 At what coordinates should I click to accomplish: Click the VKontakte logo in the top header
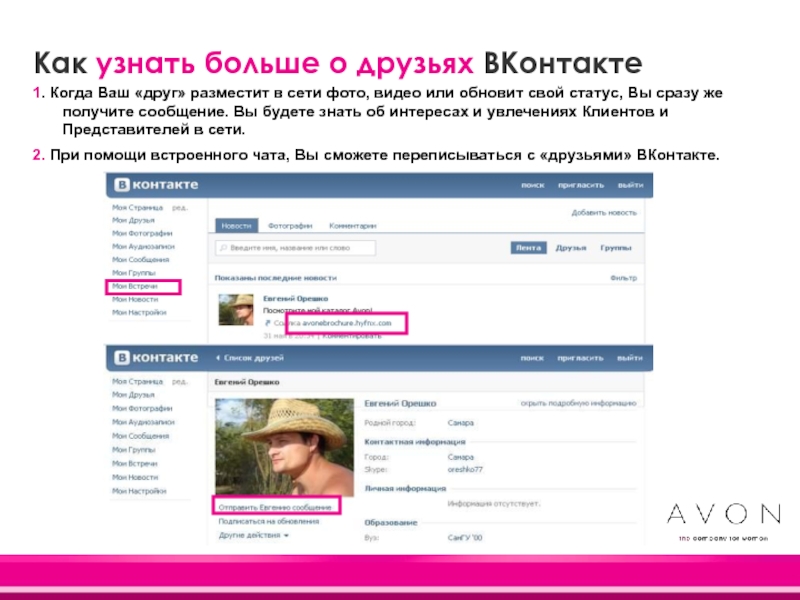(x=156, y=185)
